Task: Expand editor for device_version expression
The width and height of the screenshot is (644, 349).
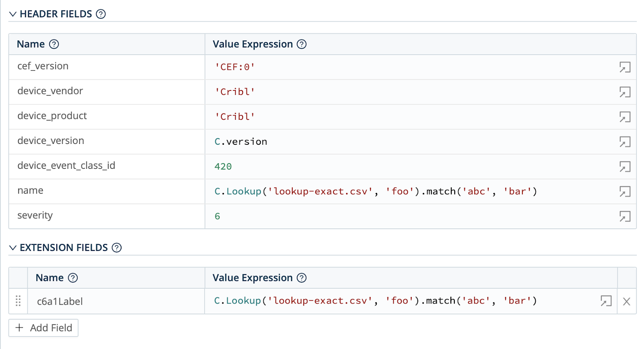Action: point(625,142)
